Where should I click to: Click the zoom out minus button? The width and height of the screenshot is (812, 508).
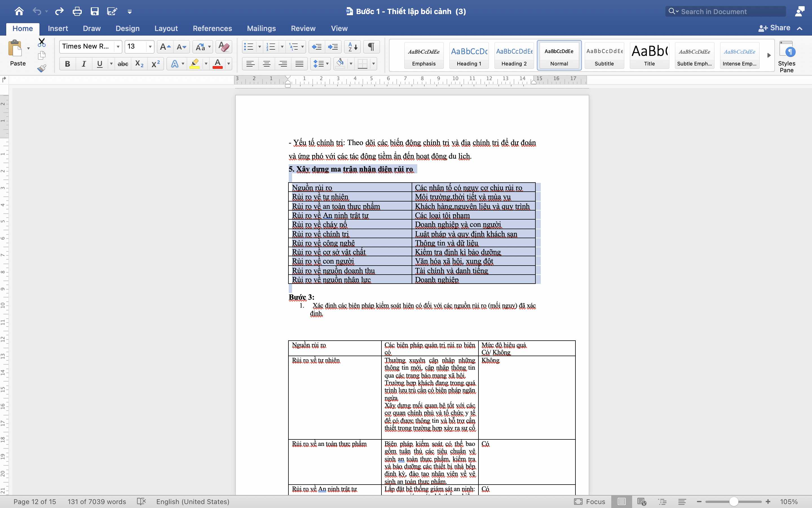699,501
